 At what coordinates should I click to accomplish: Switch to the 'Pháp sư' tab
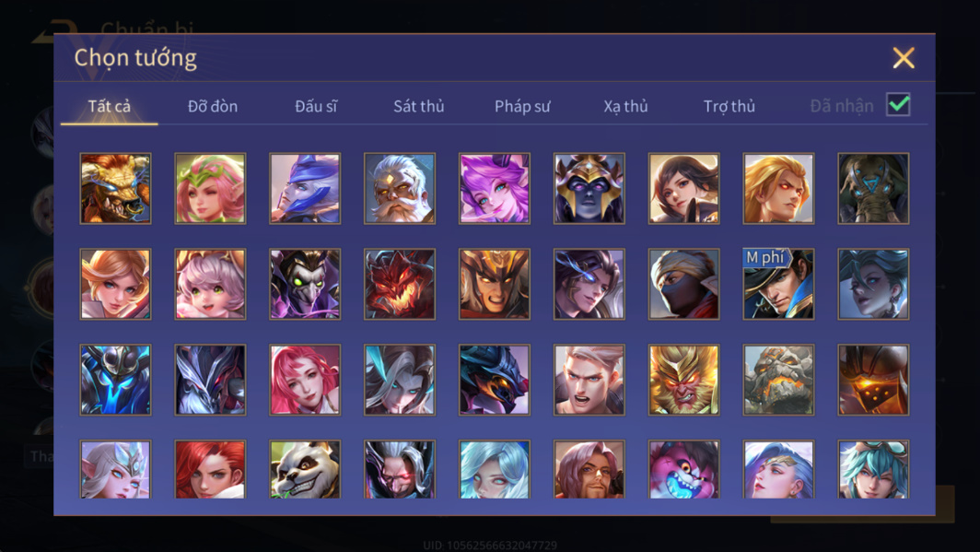[522, 106]
